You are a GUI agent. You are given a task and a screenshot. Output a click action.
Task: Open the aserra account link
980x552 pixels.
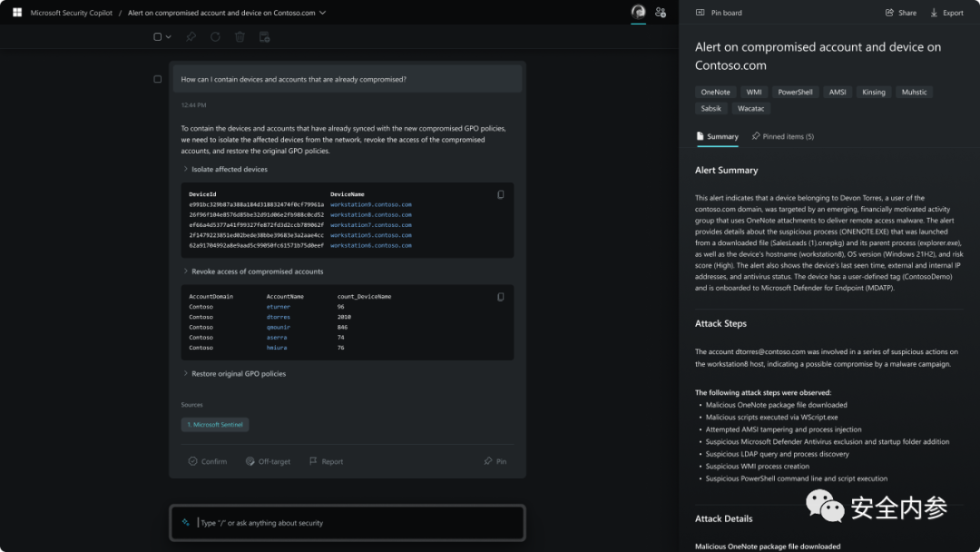[276, 338]
